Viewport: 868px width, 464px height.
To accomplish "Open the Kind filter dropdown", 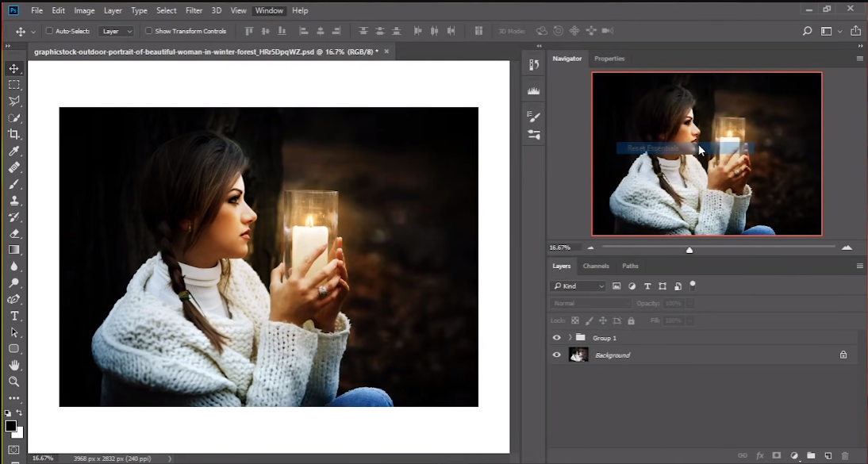I will click(x=578, y=286).
